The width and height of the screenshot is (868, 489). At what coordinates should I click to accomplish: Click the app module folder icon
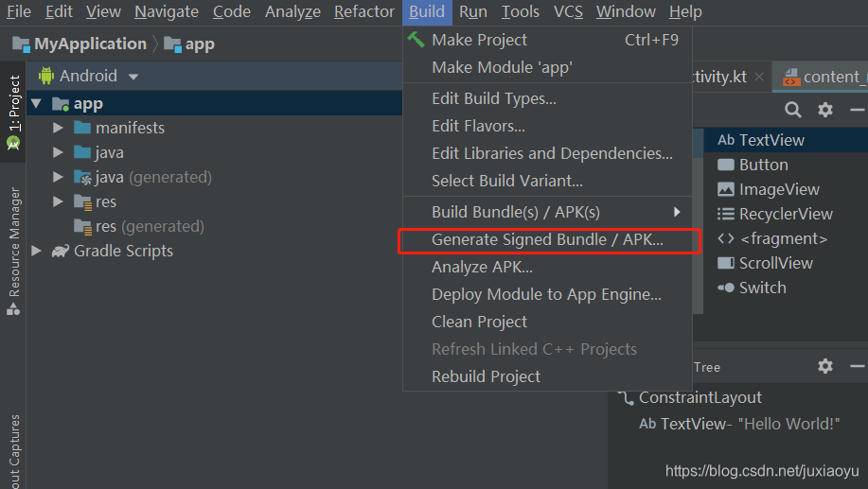(x=61, y=104)
